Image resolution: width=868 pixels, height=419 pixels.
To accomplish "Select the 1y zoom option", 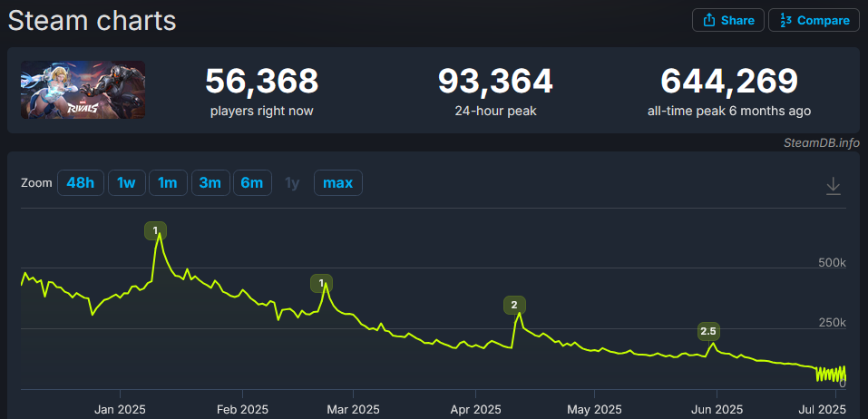I will point(292,182).
